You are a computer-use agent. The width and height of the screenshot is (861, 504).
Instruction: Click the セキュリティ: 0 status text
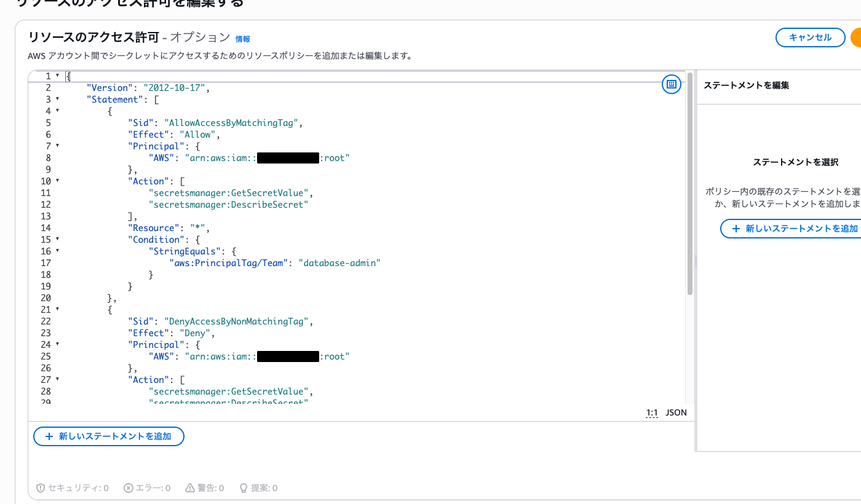pyautogui.click(x=79, y=488)
